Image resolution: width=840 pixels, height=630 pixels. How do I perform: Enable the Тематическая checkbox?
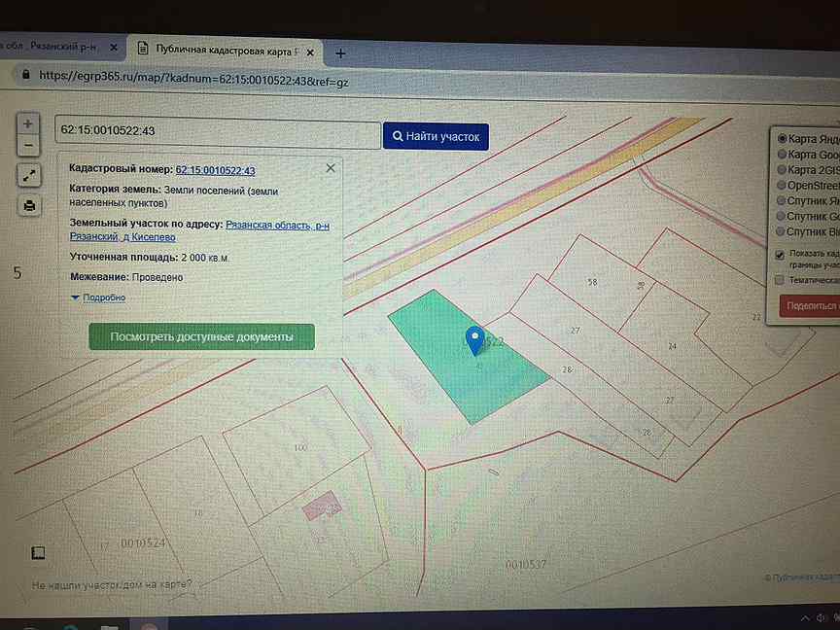point(780,280)
